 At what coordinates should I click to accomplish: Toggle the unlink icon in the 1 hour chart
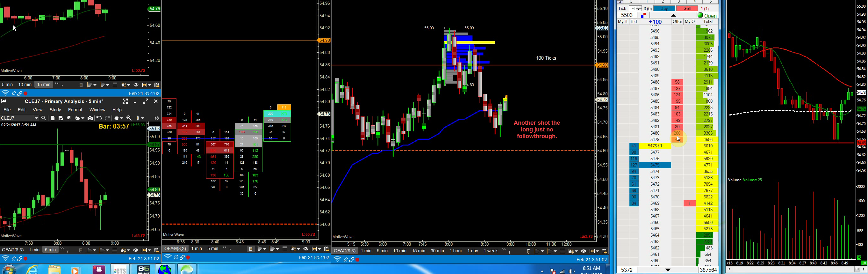(x=345, y=260)
